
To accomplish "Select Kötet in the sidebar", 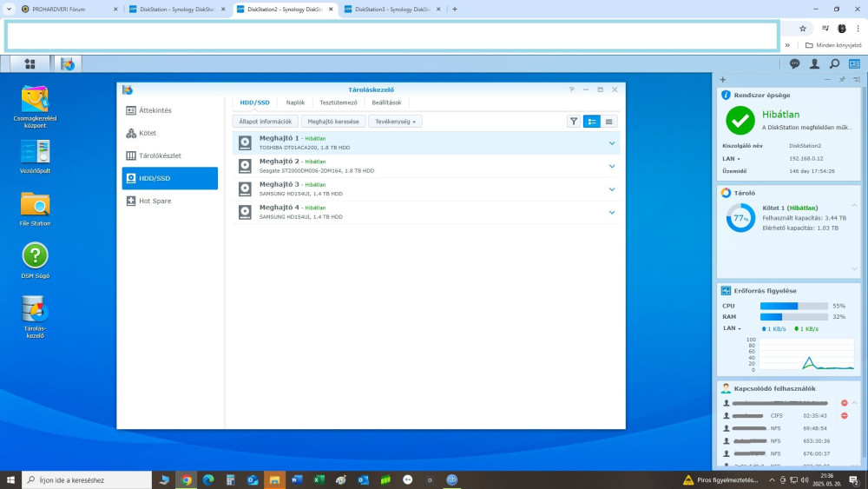I will click(148, 133).
